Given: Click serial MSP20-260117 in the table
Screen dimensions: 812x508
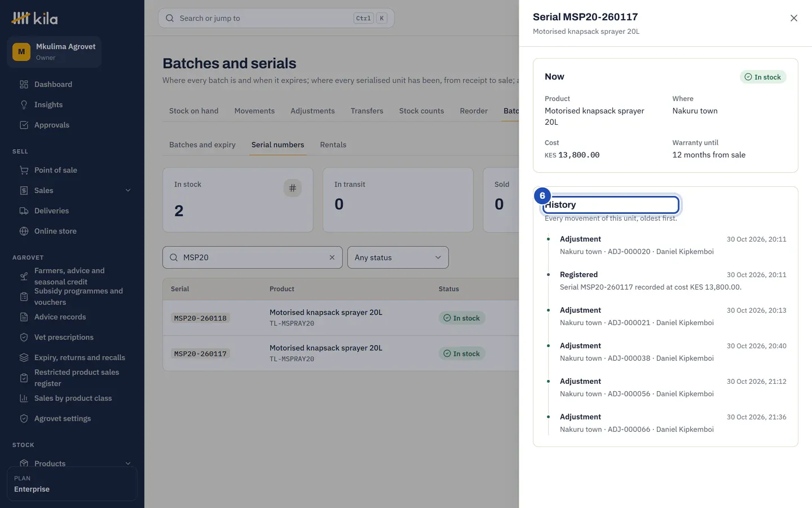Looking at the screenshot, I should point(200,354).
